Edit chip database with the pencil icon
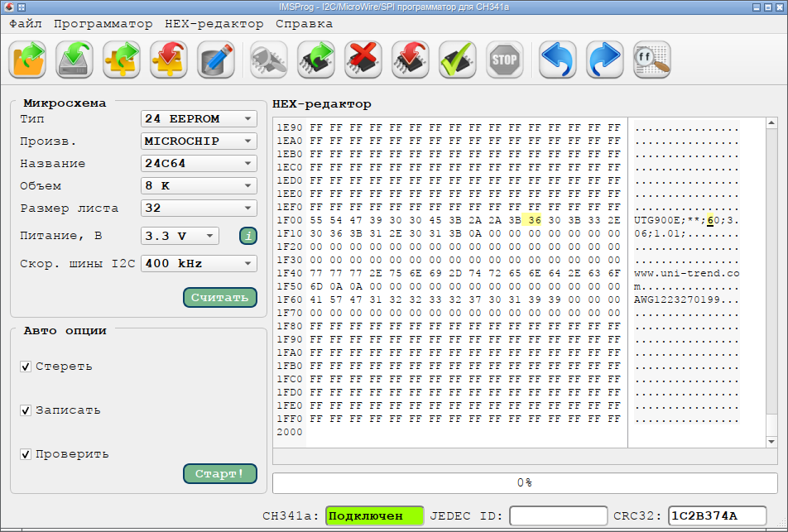This screenshot has height=532, width=788. pyautogui.click(x=216, y=60)
